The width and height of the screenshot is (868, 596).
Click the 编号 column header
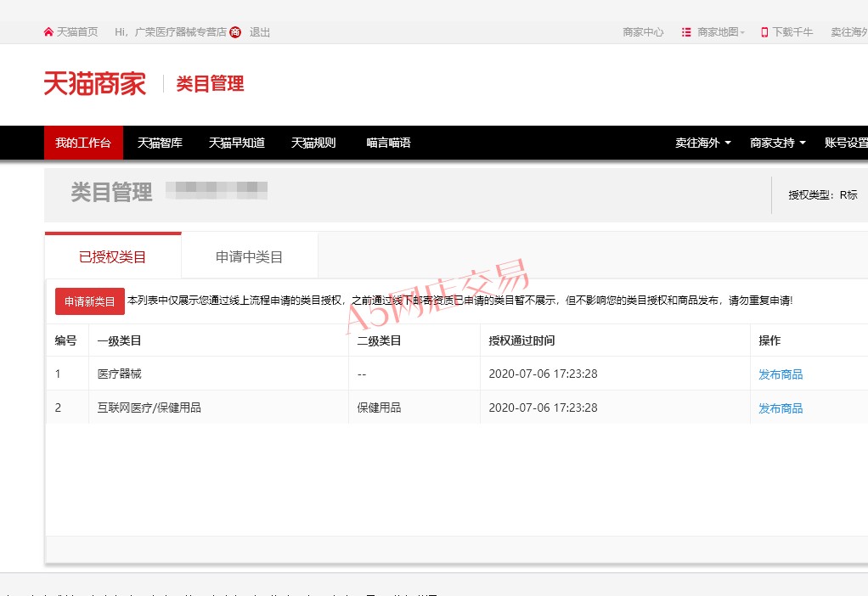coord(66,340)
